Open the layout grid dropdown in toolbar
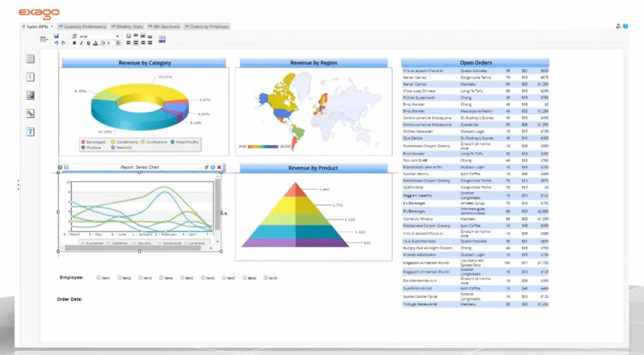This screenshot has height=355, width=644. pyautogui.click(x=44, y=40)
